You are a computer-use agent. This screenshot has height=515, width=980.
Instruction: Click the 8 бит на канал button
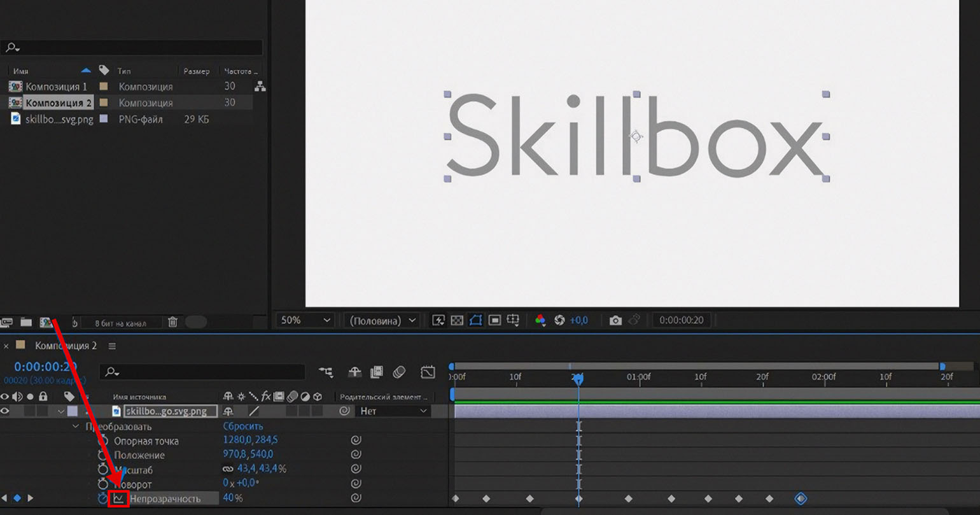[120, 323]
